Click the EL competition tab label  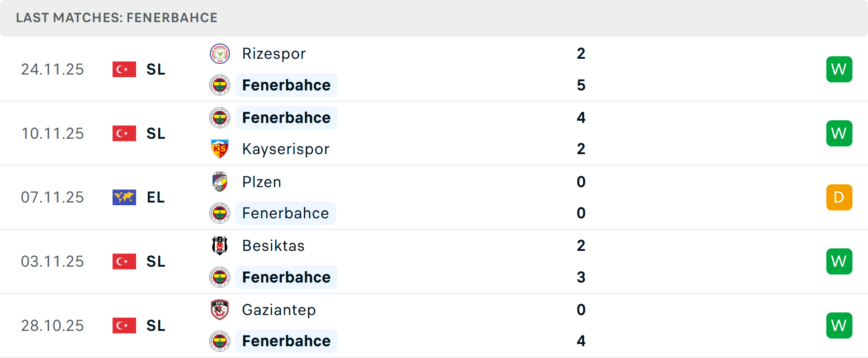(x=156, y=197)
